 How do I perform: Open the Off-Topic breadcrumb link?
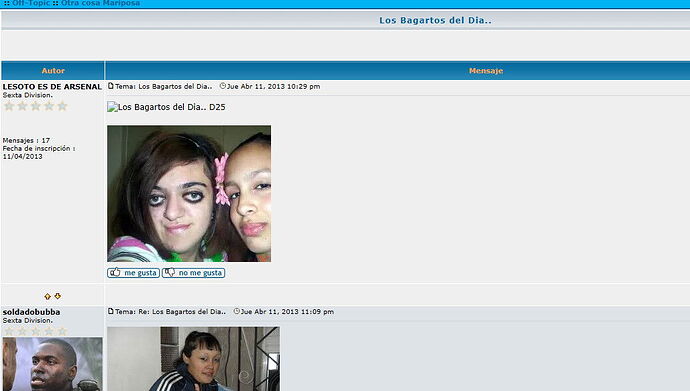[x=31, y=3]
